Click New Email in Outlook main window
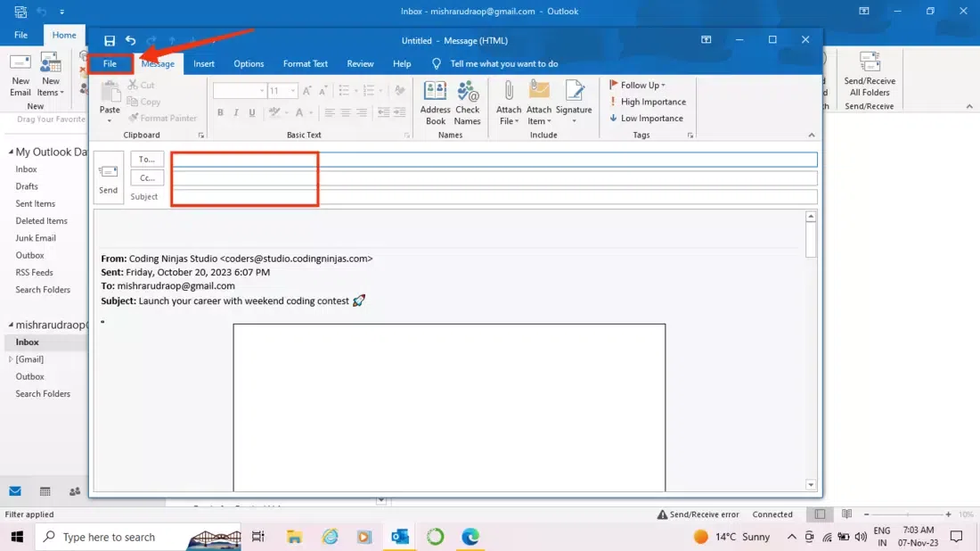The height and width of the screenshot is (551, 980). pos(20,75)
